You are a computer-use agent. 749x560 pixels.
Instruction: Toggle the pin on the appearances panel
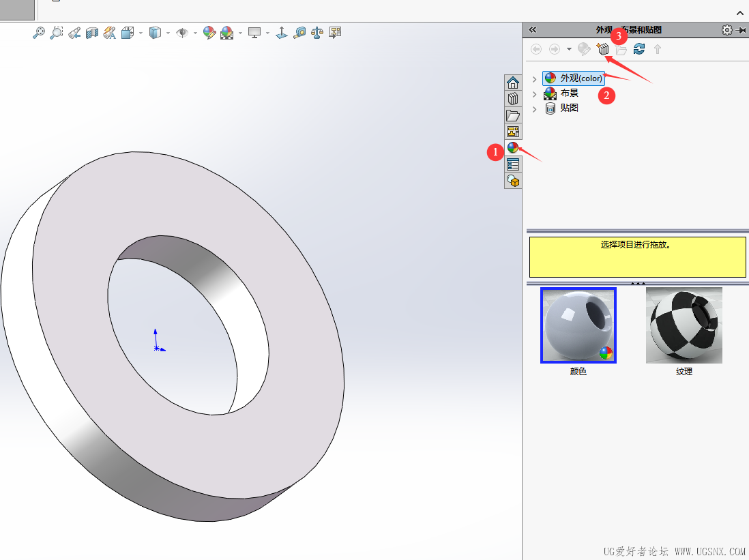(x=741, y=30)
